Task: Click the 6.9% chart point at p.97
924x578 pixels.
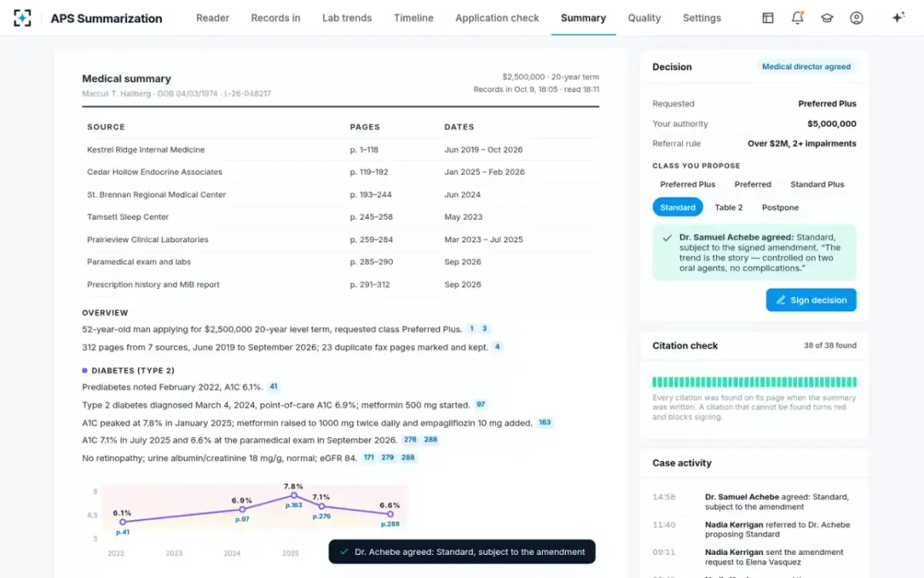Action: tap(242, 509)
